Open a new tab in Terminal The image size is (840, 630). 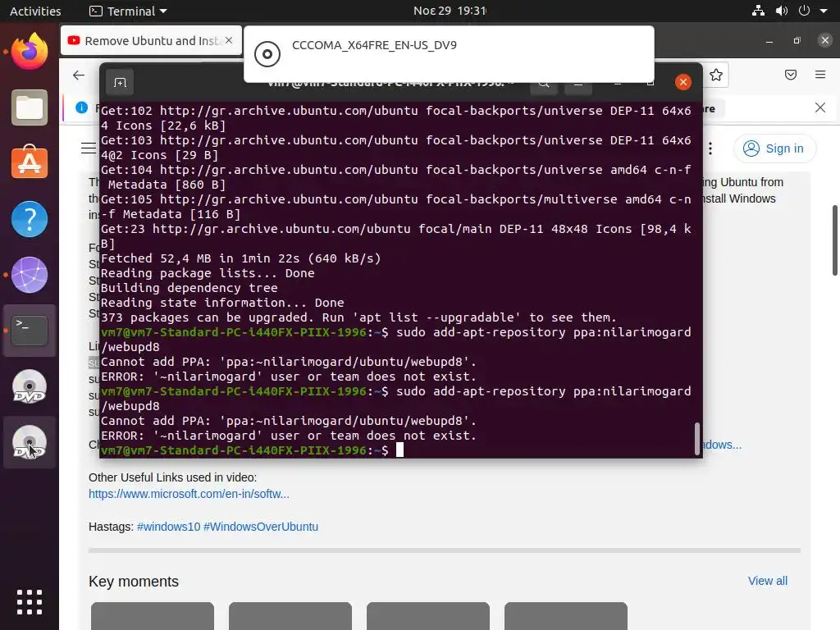tap(120, 83)
